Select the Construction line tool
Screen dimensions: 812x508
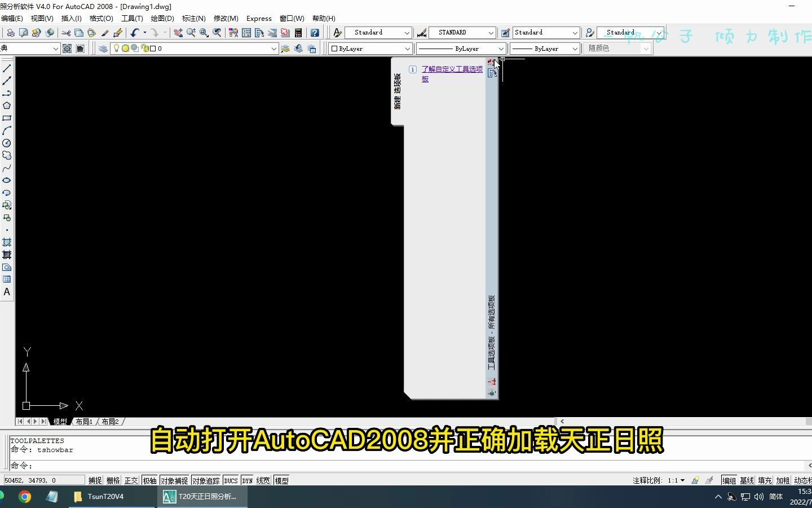pyautogui.click(x=7, y=81)
